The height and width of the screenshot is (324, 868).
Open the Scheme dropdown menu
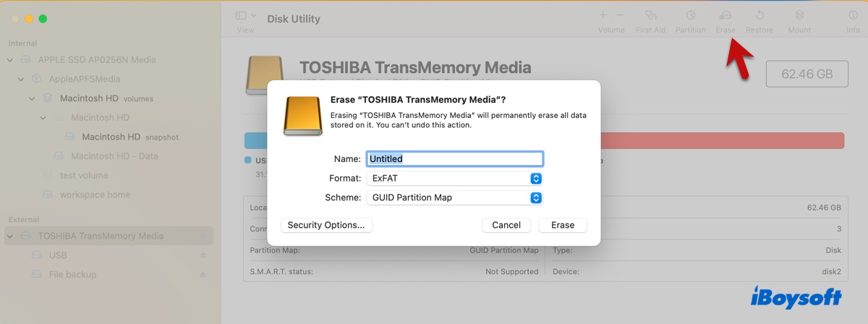(x=455, y=197)
